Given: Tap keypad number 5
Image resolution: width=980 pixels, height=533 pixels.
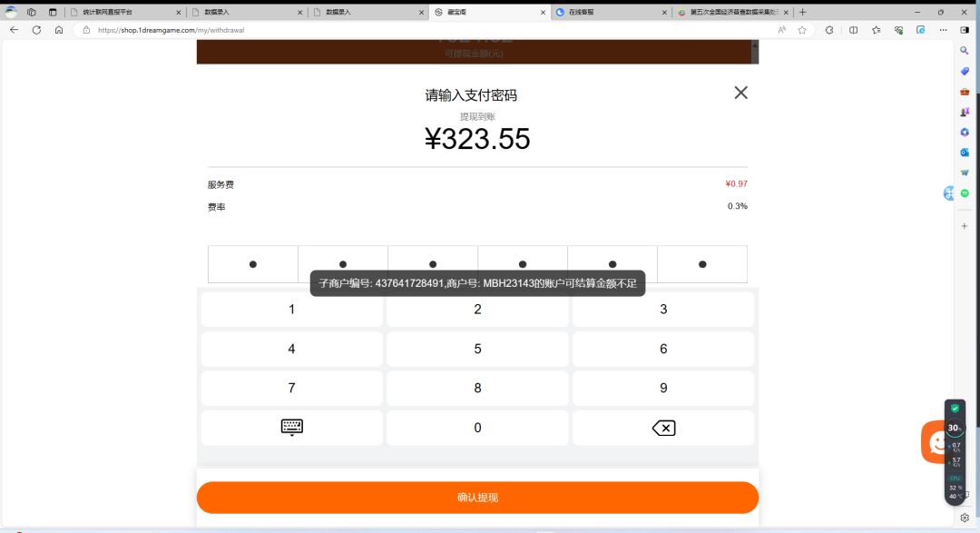Looking at the screenshot, I should [477, 349].
